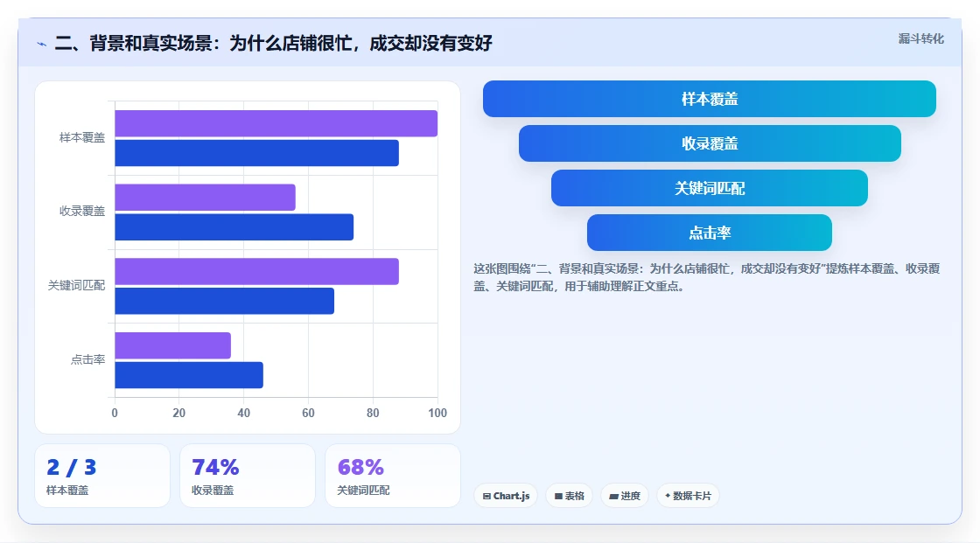The height and width of the screenshot is (543, 980).
Task: Click the 40 tick on chart axis
Action: tap(244, 413)
